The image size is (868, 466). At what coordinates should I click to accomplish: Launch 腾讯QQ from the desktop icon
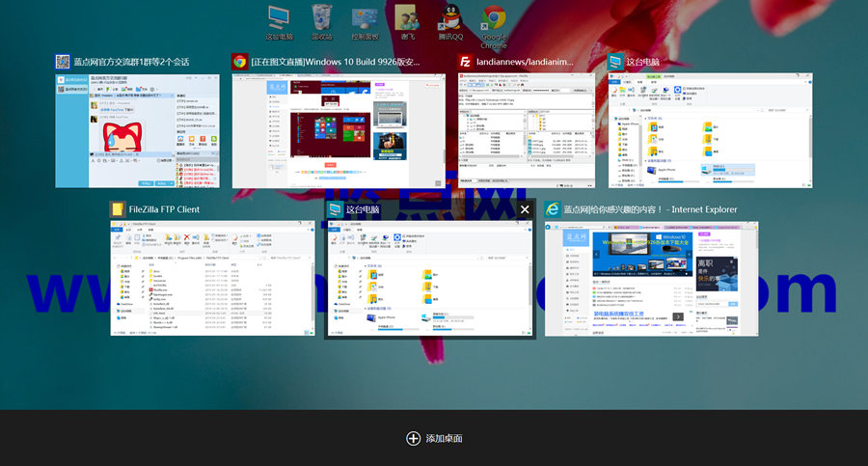pos(450,21)
